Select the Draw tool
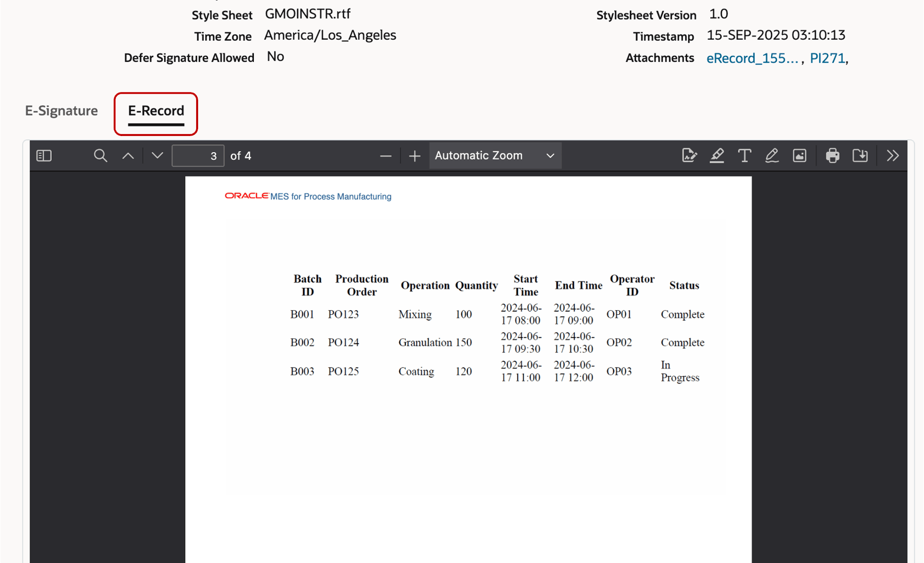Screen dimensions: 924x563 coord(772,155)
